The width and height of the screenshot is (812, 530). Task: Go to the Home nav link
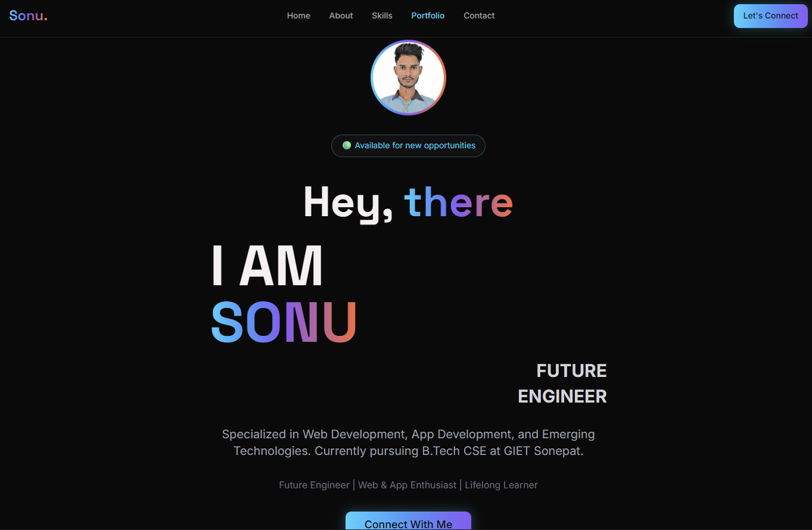coord(298,15)
